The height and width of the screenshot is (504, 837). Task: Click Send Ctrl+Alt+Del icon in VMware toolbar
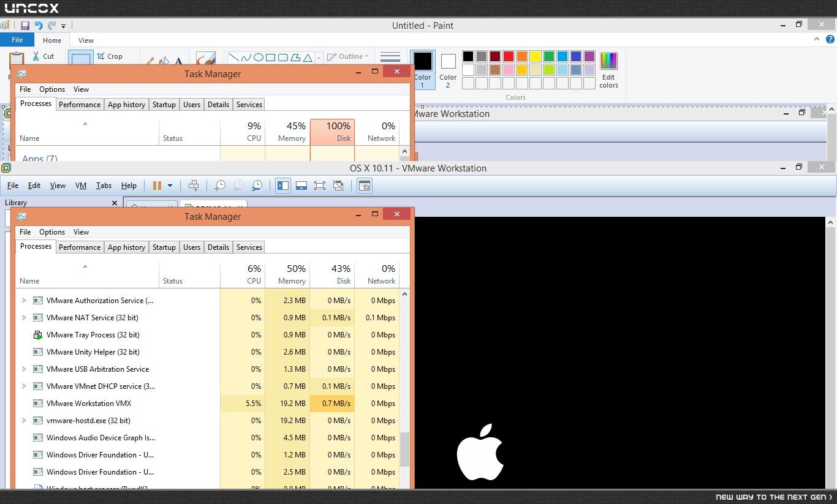(x=194, y=186)
